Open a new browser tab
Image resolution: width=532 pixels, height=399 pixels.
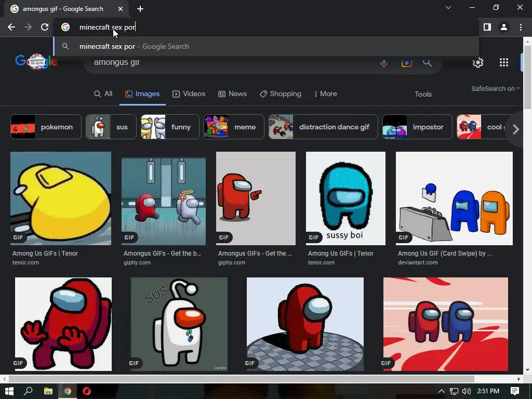coord(140,9)
